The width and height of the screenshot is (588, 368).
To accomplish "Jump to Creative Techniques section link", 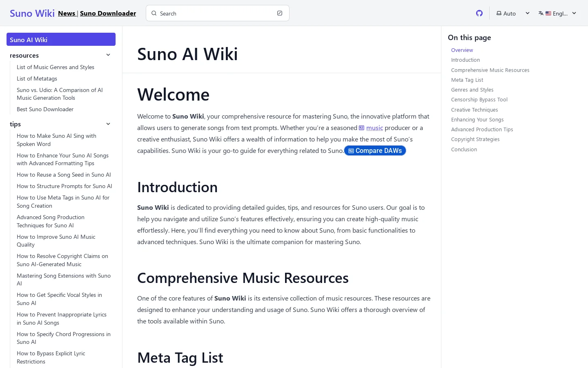I will click(x=474, y=110).
